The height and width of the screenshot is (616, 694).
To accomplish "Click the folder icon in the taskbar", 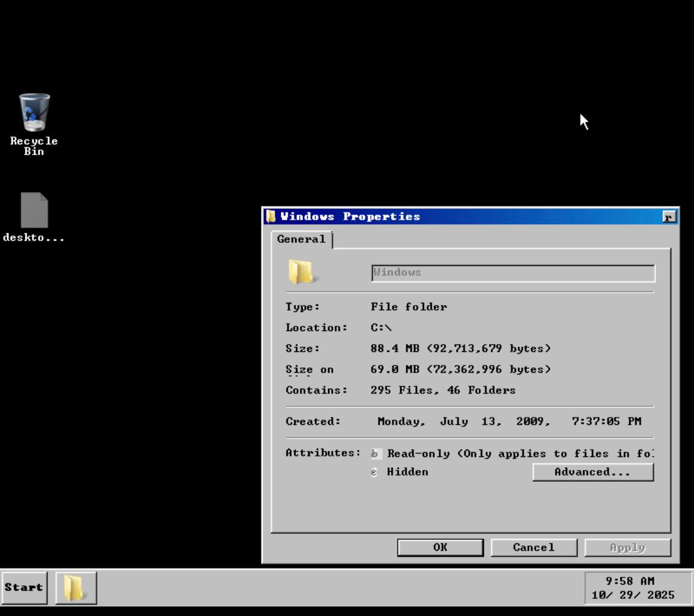I will click(x=75, y=588).
